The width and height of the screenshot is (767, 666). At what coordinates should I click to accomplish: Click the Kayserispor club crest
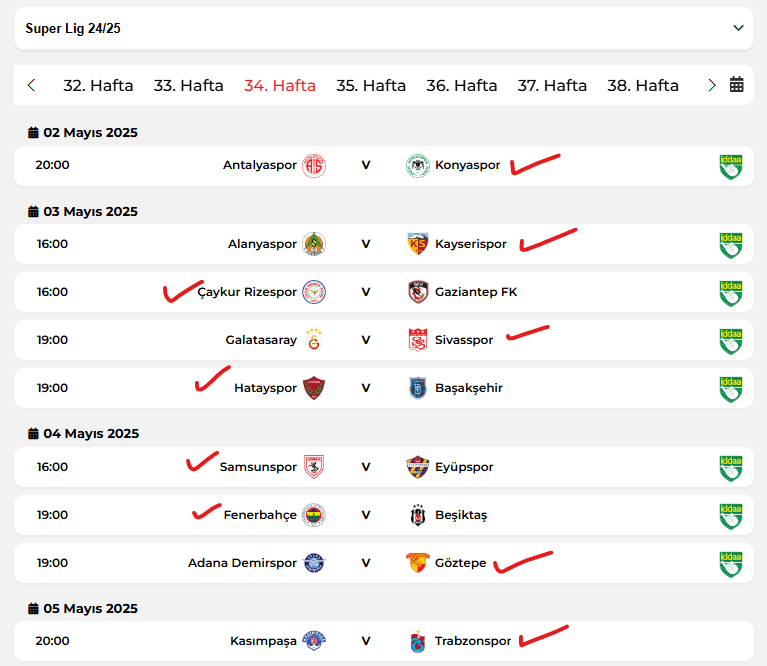pyautogui.click(x=417, y=244)
